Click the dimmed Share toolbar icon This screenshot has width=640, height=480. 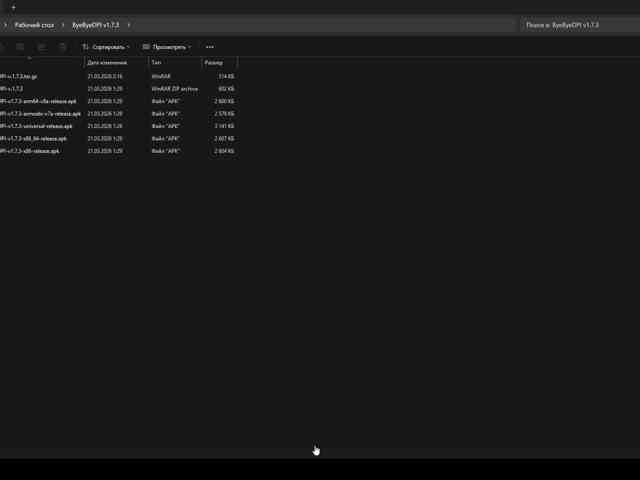[x=42, y=47]
